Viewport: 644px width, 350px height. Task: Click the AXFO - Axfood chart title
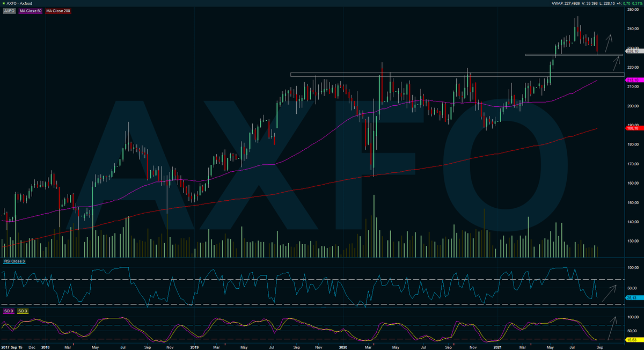20,3
